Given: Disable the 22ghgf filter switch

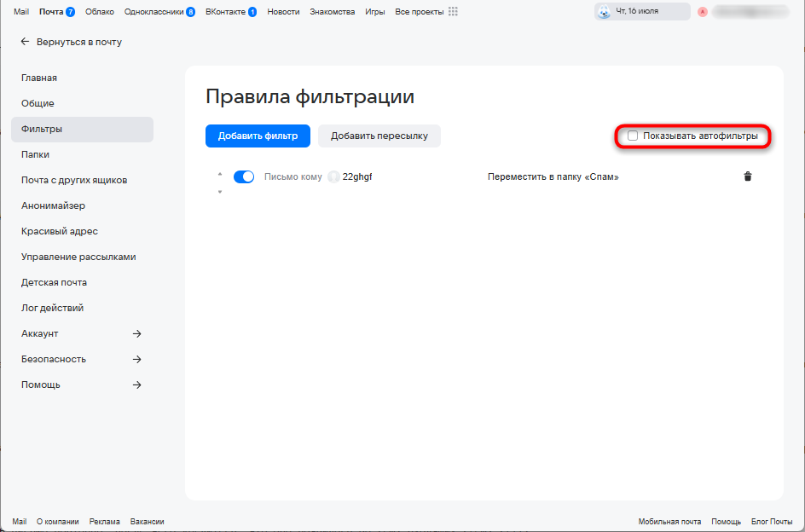Looking at the screenshot, I should coord(244,176).
